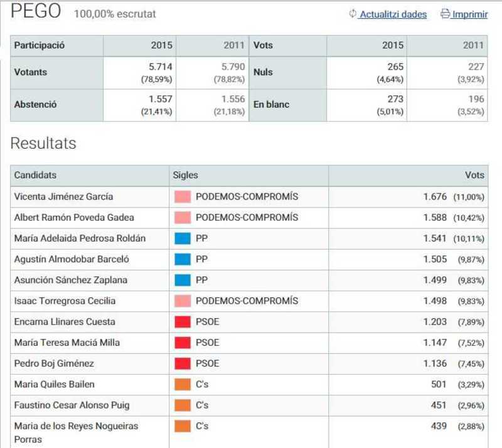Click the red PSOE swatch for Encarna Llinares
502x448 pixels.
coord(183,322)
